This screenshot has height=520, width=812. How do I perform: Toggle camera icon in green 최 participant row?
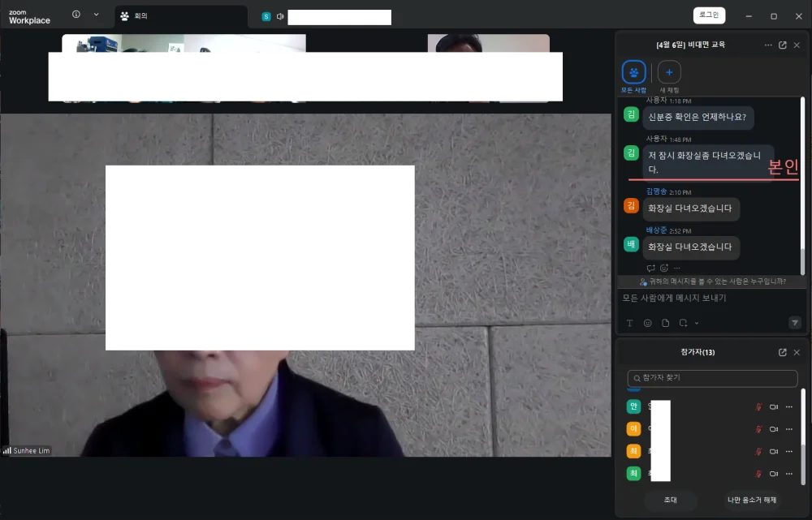point(774,474)
